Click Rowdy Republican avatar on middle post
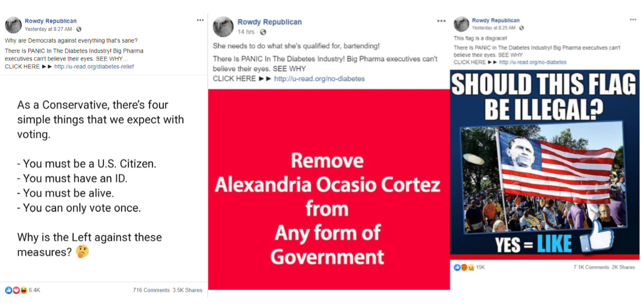 (x=223, y=27)
